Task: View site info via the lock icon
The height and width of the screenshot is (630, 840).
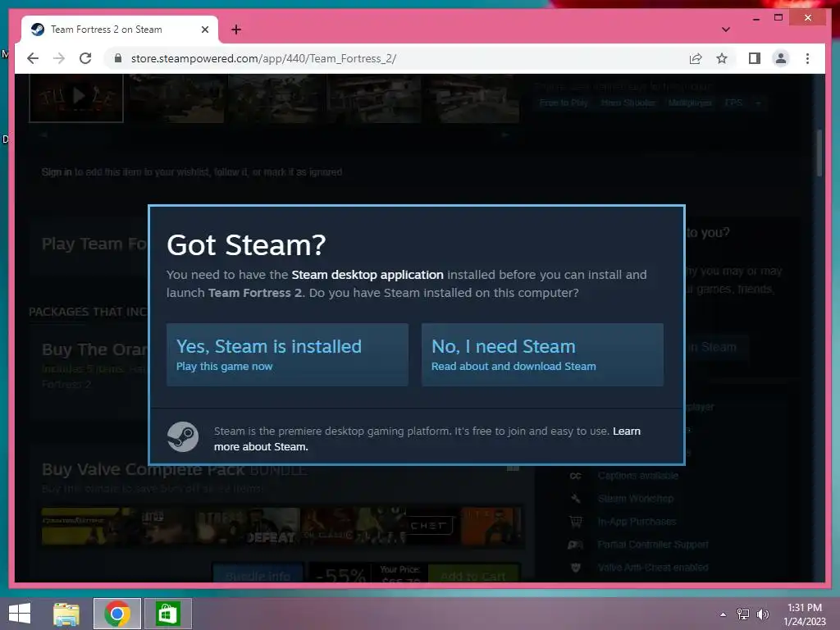Action: [118, 58]
